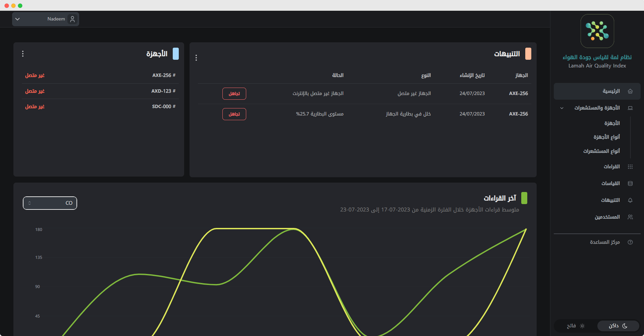Click the 180 y-axis label
This screenshot has width=644, height=336.
[39, 230]
